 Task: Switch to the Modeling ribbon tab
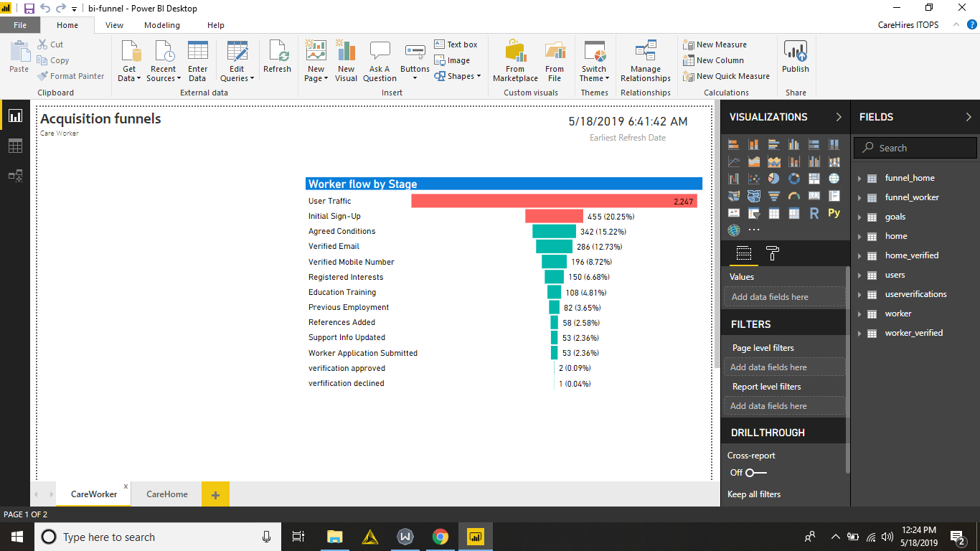point(162,25)
